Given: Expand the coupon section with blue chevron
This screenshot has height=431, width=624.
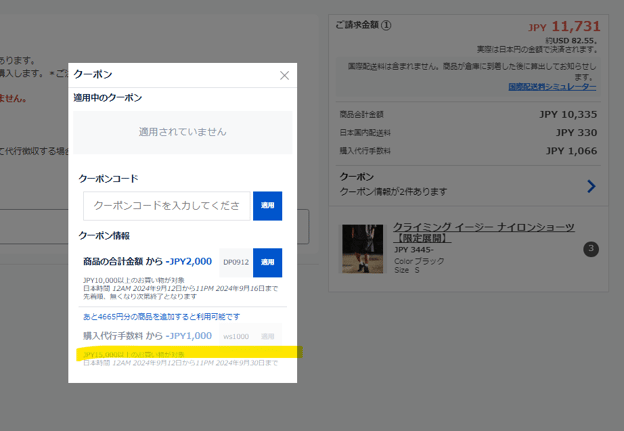Looking at the screenshot, I should 591,186.
